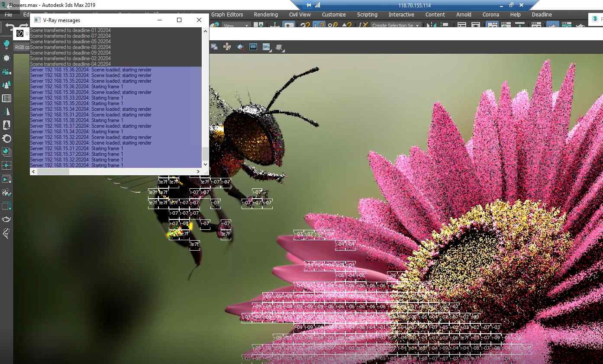603x364 pixels.
Task: Click the trees scatter icon in sidebar
Action: pyautogui.click(x=6, y=85)
